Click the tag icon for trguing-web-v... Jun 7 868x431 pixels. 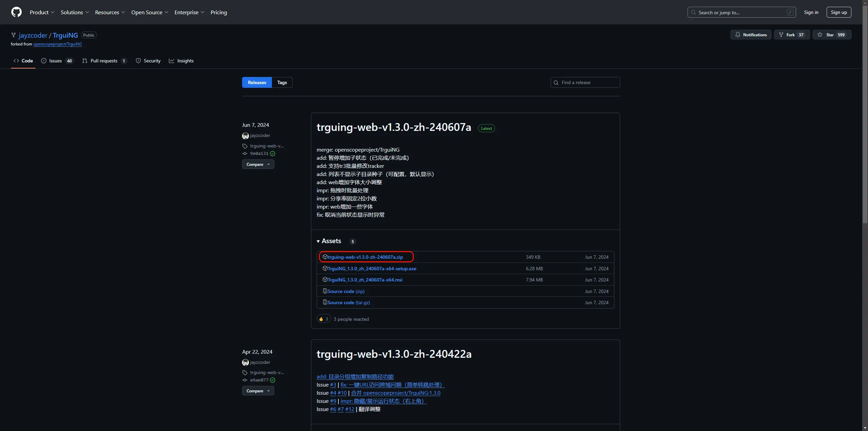pyautogui.click(x=245, y=146)
